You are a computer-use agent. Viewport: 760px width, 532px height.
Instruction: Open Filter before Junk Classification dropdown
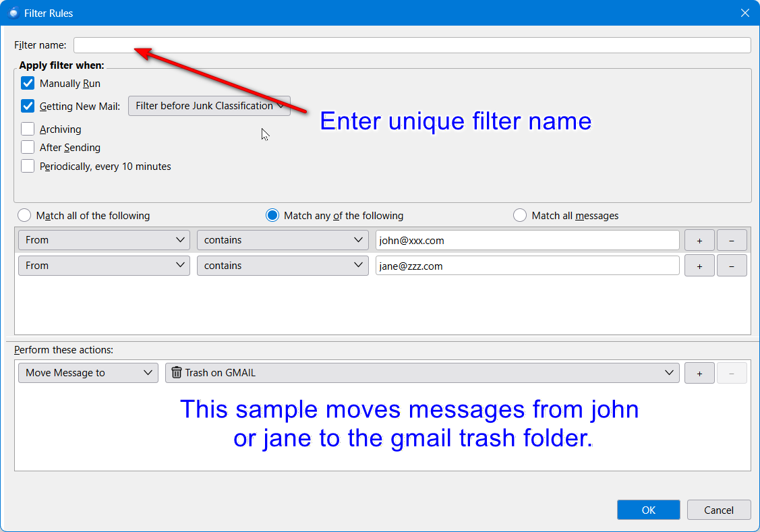[x=209, y=106]
